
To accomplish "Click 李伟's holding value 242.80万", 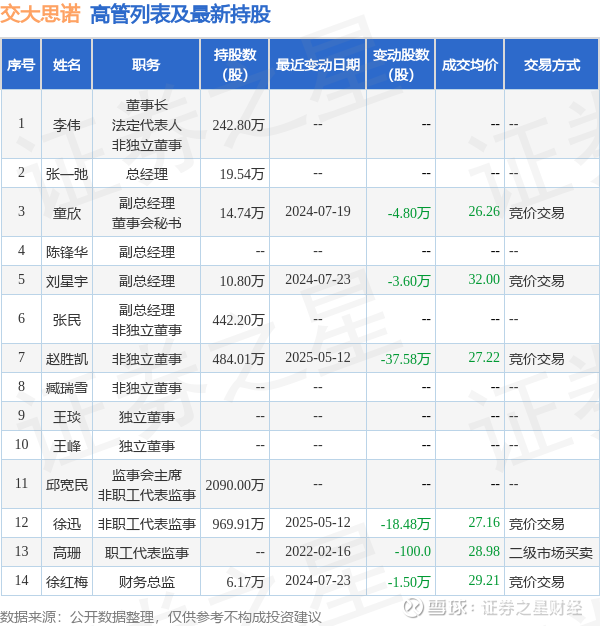I will 238,125.
